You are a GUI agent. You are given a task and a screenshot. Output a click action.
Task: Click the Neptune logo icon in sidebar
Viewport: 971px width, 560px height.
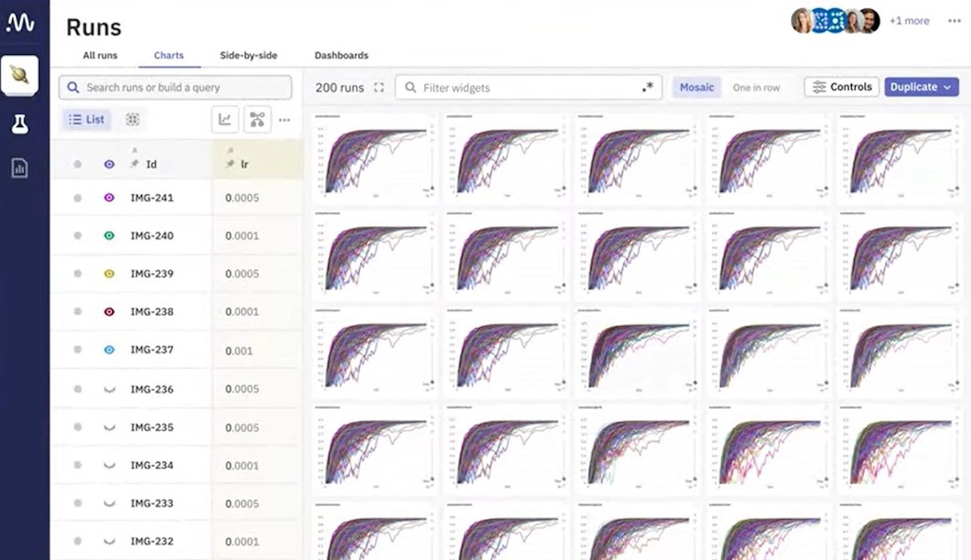pyautogui.click(x=20, y=23)
